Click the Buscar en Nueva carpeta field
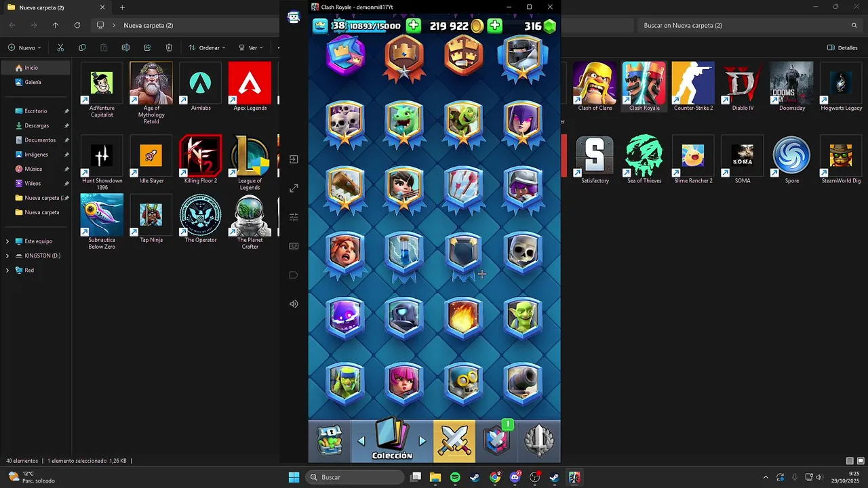This screenshot has width=868, height=488. (750, 25)
